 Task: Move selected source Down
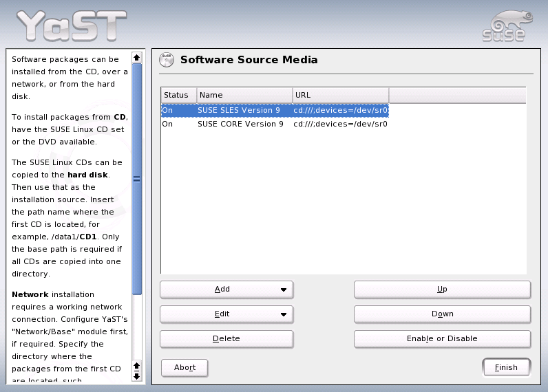[x=442, y=314]
